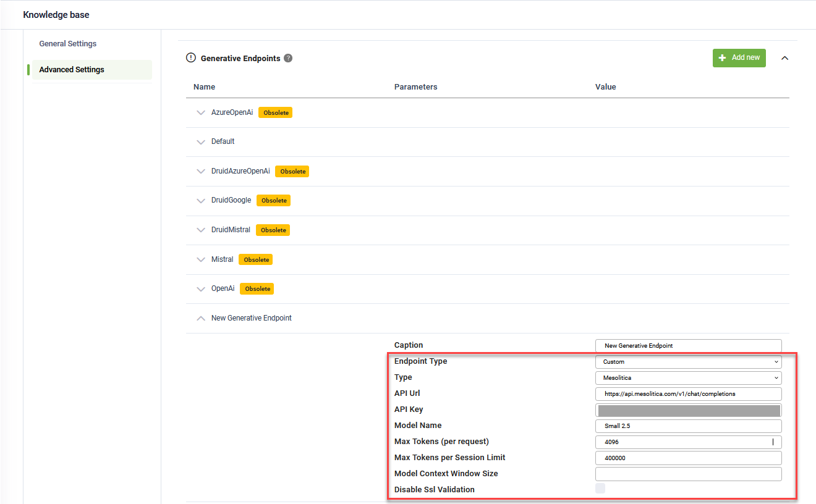Collapse the Generative Endpoints section chevron
Image resolution: width=816 pixels, height=504 pixels.
[784, 58]
